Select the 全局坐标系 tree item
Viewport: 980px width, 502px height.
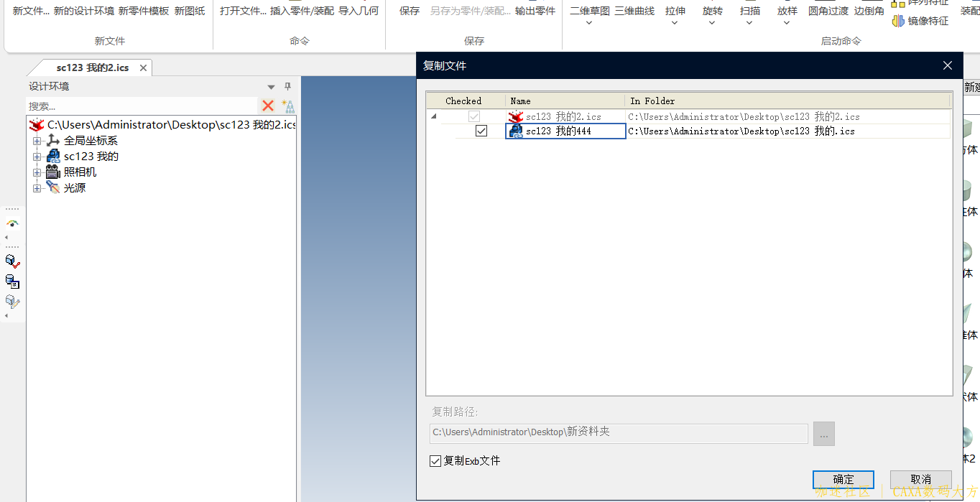(x=91, y=141)
